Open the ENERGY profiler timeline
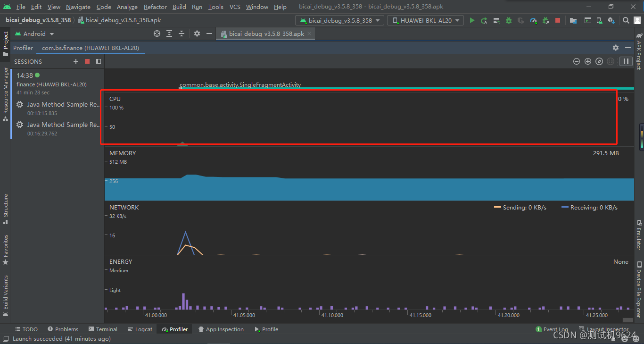This screenshot has height=344, width=644. coord(369,282)
